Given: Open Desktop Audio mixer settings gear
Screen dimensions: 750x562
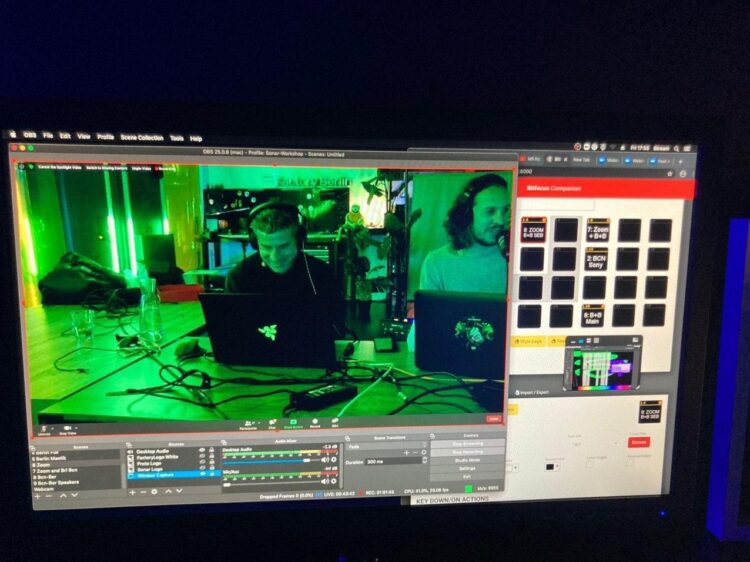Looking at the screenshot, I should tap(334, 459).
